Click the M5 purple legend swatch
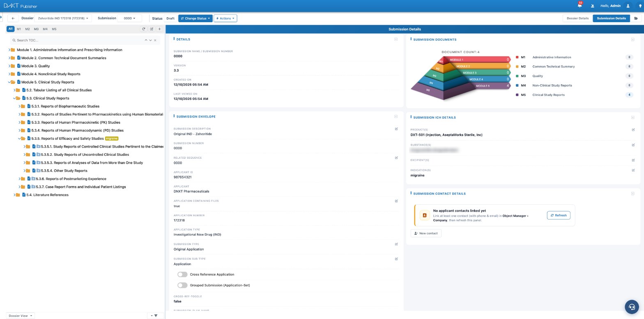Image resolution: width=644 pixels, height=319 pixels. pos(517,95)
